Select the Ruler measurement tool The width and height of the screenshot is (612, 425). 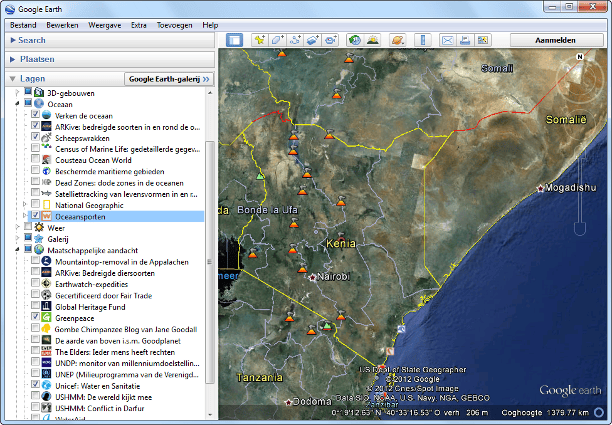point(421,40)
